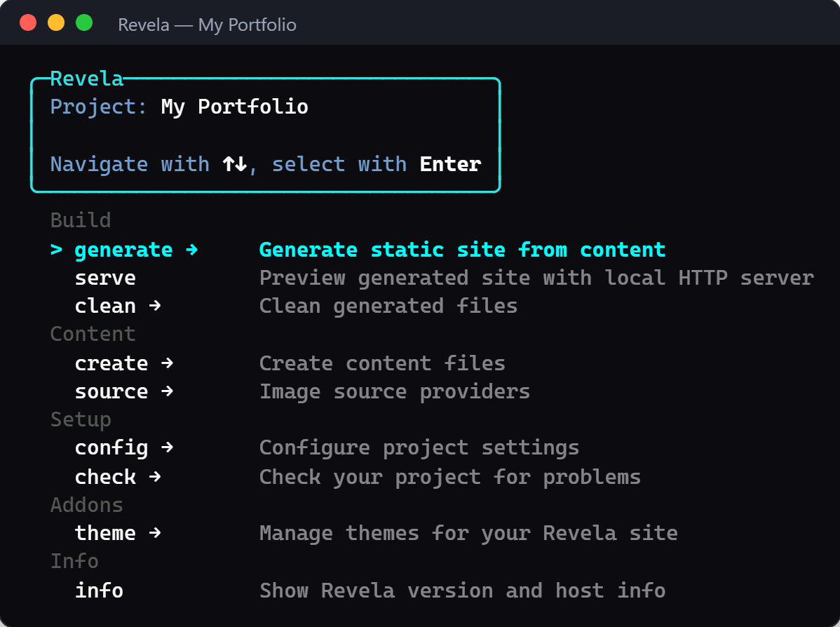Viewport: 840px width, 627px height.
Task: Select the check menu entry
Action: (105, 477)
